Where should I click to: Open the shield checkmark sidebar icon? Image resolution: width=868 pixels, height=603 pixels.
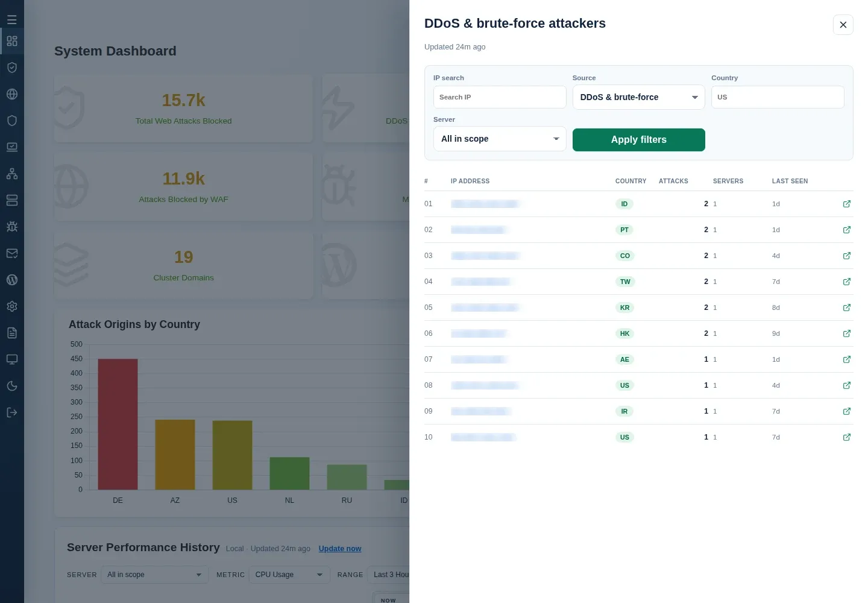(11, 68)
